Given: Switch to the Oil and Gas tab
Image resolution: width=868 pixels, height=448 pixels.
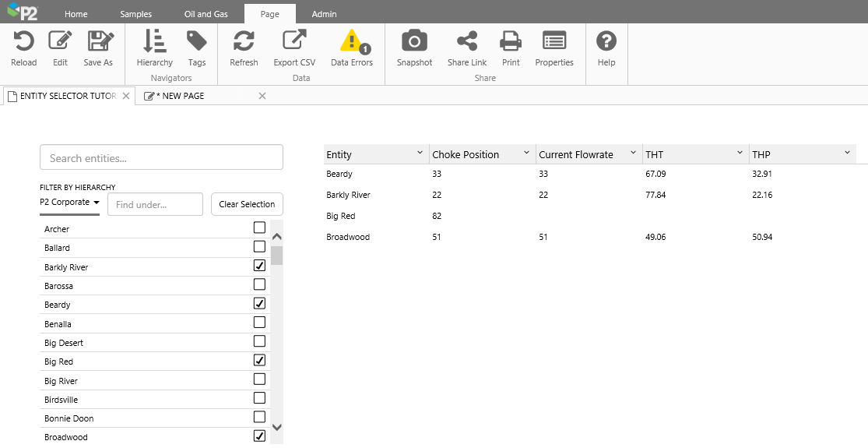Looking at the screenshot, I should coord(206,14).
